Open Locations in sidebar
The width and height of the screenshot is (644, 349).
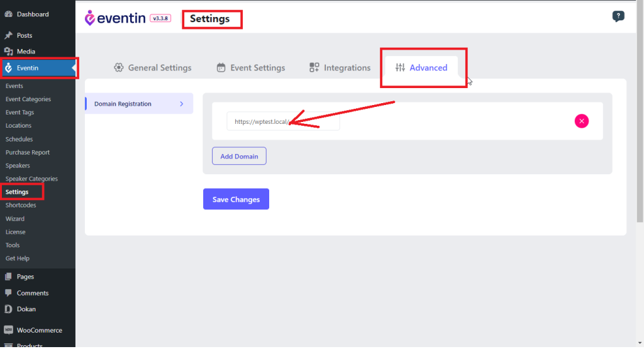(18, 125)
